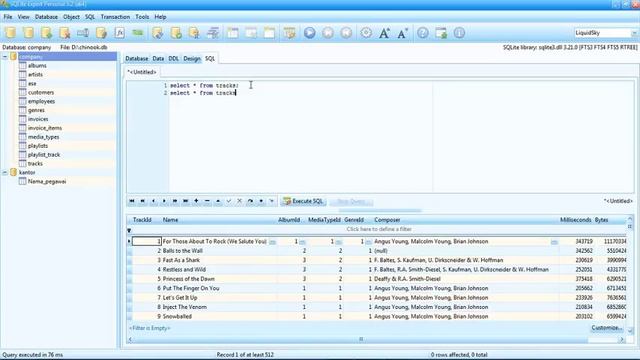Edit record with up-triangle navigator button

coord(218,201)
